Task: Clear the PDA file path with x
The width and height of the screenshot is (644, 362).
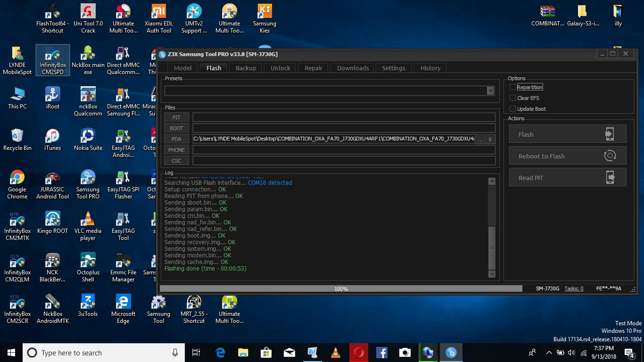Action: (x=490, y=139)
